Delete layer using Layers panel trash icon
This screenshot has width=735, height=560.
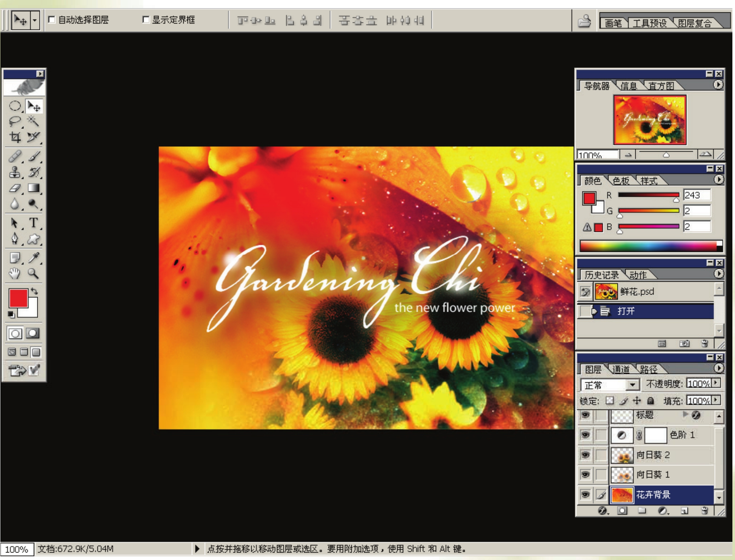[704, 510]
